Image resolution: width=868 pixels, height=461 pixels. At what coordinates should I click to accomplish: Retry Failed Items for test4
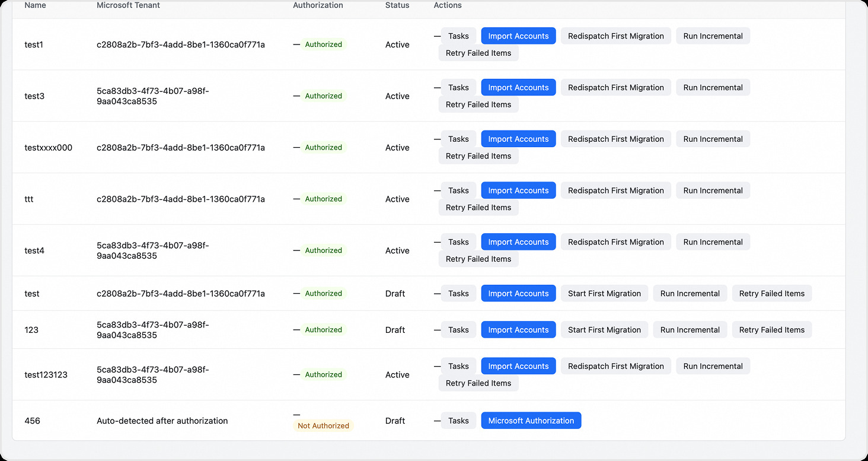[478, 259]
